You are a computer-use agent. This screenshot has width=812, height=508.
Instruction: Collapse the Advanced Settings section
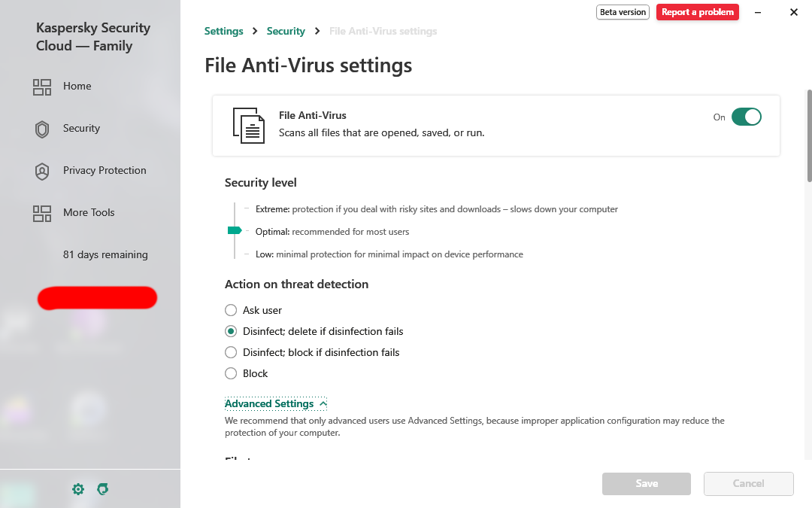[275, 404]
